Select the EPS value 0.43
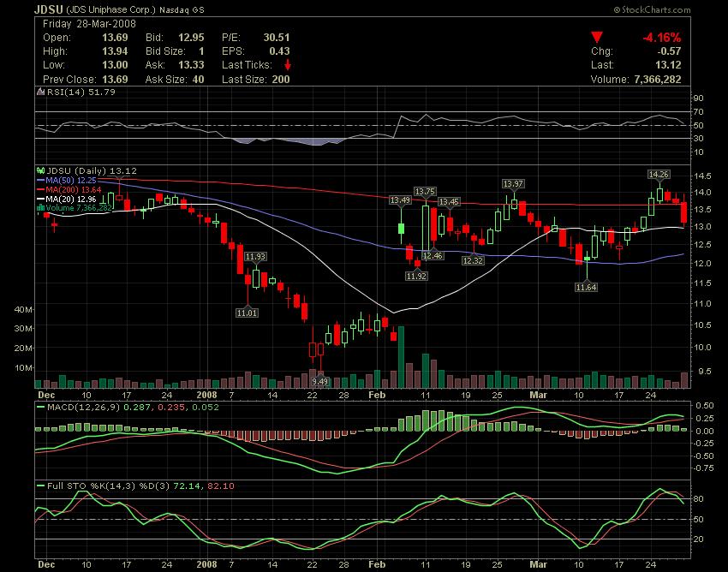The image size is (728, 572). click(279, 51)
